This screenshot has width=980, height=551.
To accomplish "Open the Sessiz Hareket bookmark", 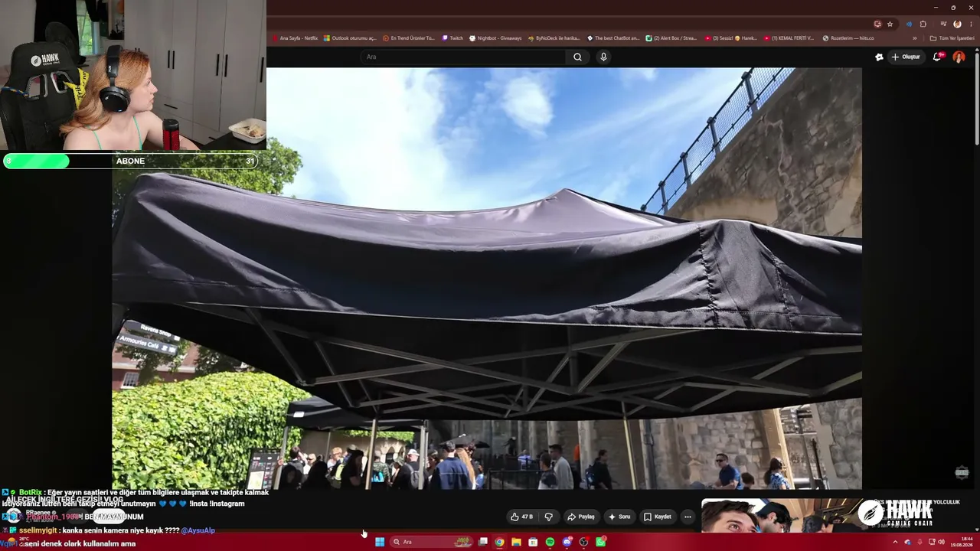I will click(730, 38).
